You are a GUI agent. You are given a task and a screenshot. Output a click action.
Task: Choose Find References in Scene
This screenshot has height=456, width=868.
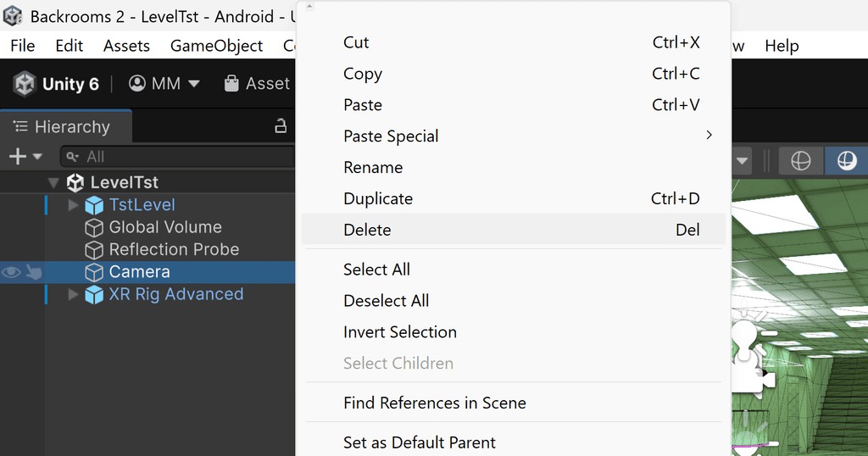(x=513, y=403)
